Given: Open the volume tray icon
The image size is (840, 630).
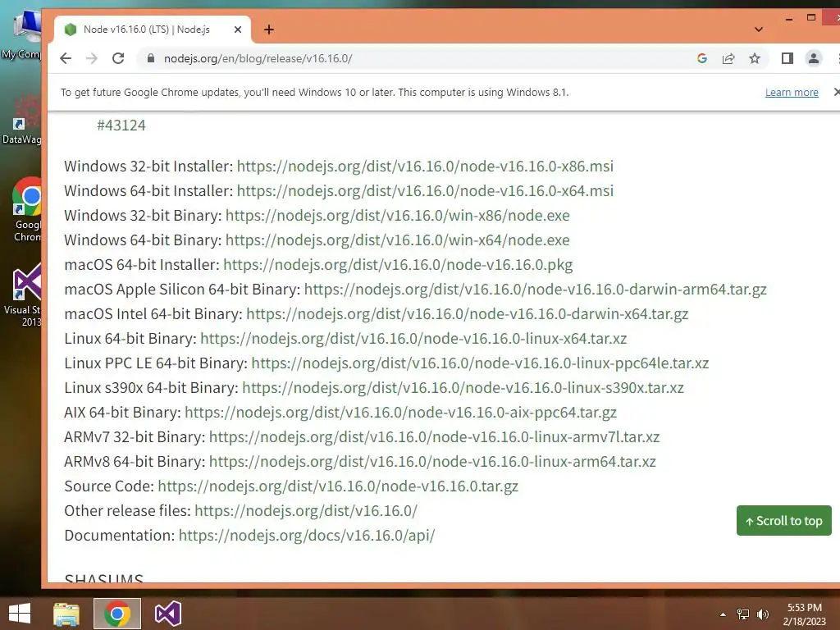Looking at the screenshot, I should (763, 614).
